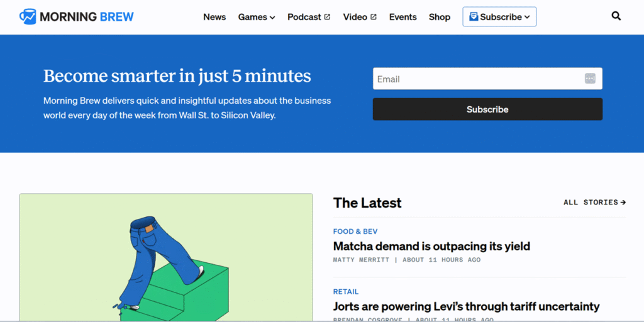Screen dimensions: 644x322
Task: Click the arrow next to All Stories
Action: click(623, 202)
